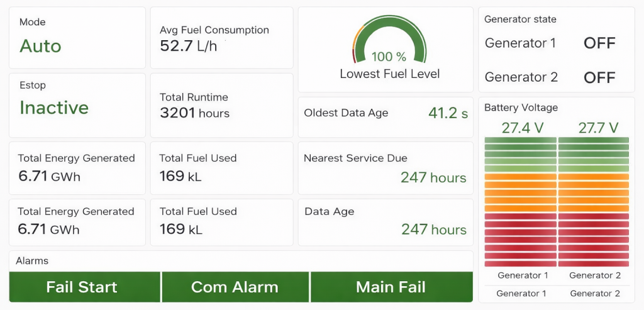Toggle the Generator 2 OFF state
The width and height of the screenshot is (644, 310).
tap(599, 77)
